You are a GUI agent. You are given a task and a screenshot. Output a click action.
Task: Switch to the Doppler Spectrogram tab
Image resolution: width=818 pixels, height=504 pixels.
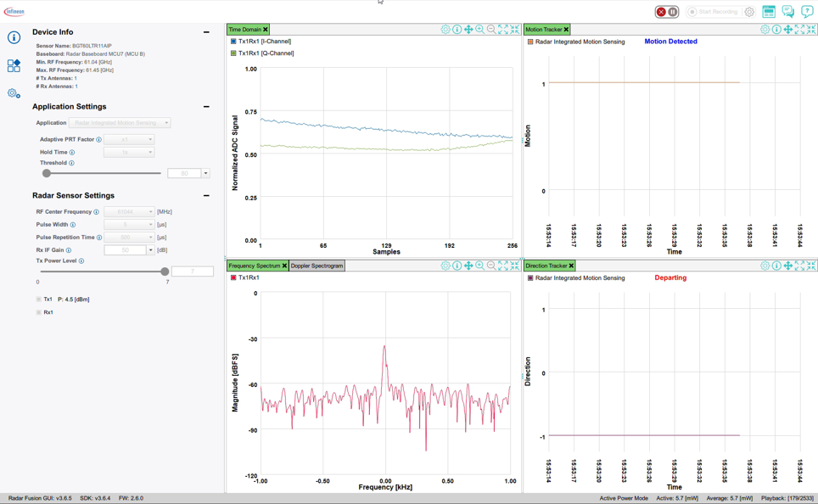317,266
